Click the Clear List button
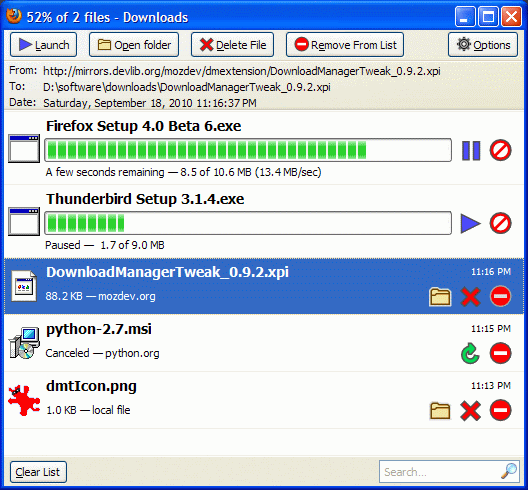This screenshot has height=490, width=528. tap(38, 472)
